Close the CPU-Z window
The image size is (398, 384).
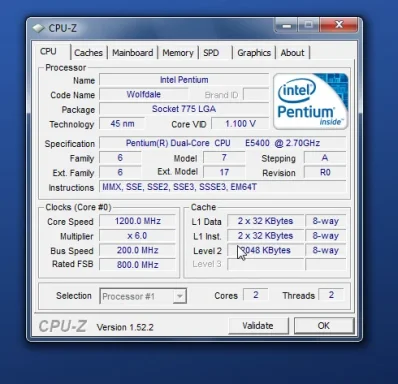(339, 25)
